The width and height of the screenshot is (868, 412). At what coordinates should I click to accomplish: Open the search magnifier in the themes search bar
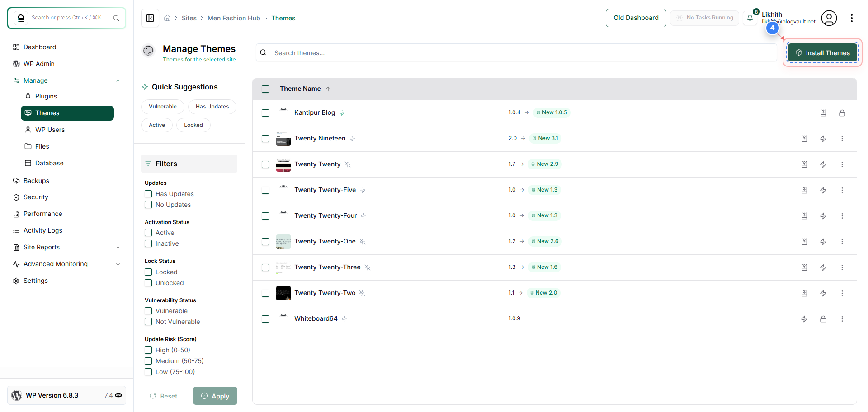tap(263, 52)
